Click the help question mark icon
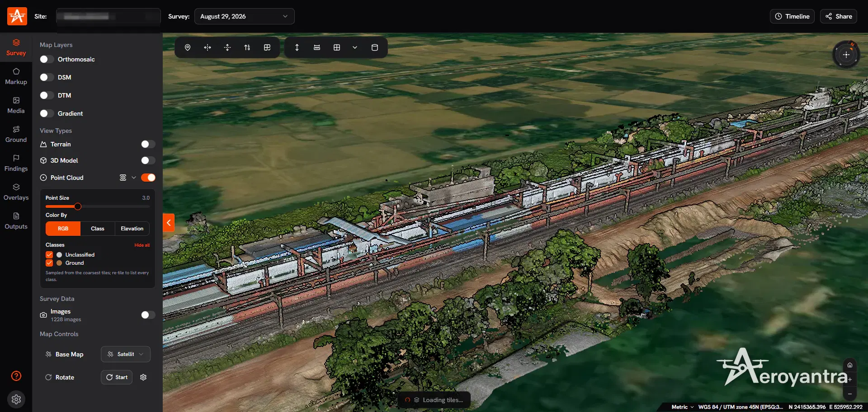The width and height of the screenshot is (868, 412). click(x=16, y=376)
